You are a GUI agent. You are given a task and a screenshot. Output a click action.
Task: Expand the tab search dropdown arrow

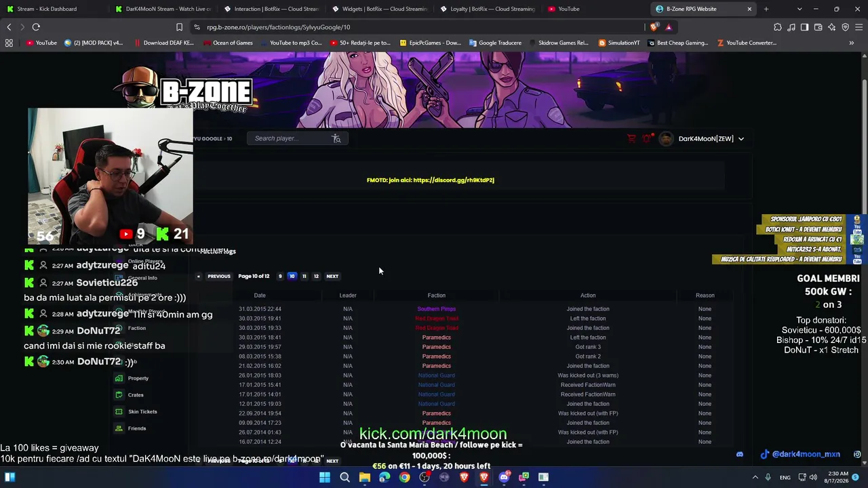click(800, 9)
